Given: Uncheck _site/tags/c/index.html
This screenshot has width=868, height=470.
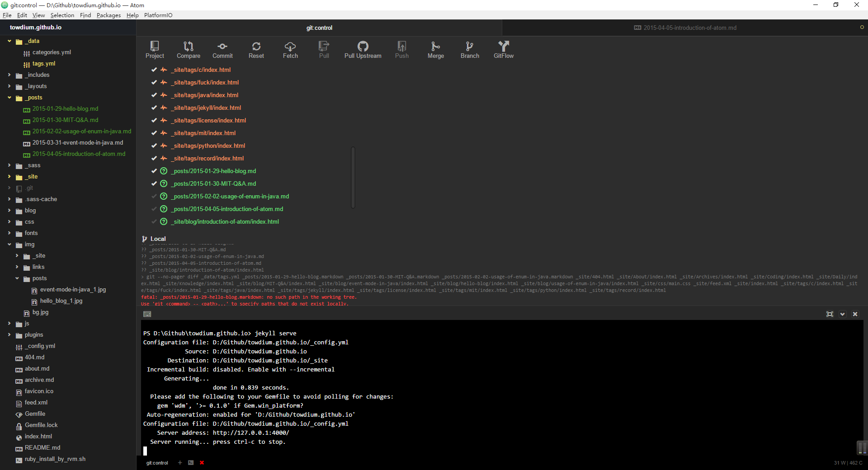Looking at the screenshot, I should [x=154, y=70].
